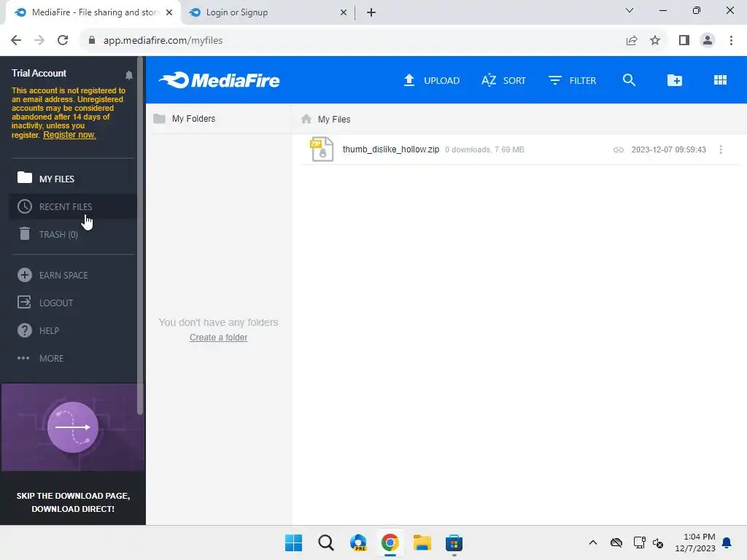Follow the Register now link

69,135
